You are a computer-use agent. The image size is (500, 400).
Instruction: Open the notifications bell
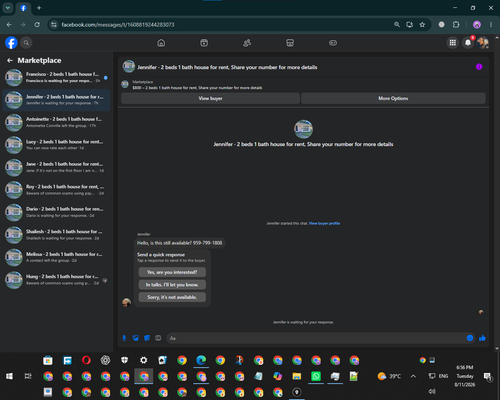pyautogui.click(x=468, y=43)
